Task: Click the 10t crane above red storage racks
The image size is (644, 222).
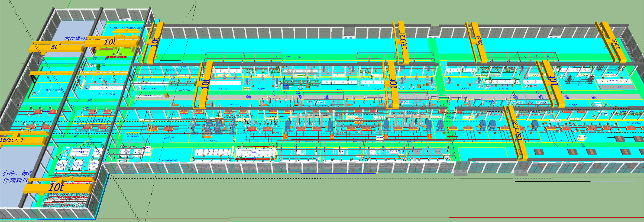Action: pos(57,187)
